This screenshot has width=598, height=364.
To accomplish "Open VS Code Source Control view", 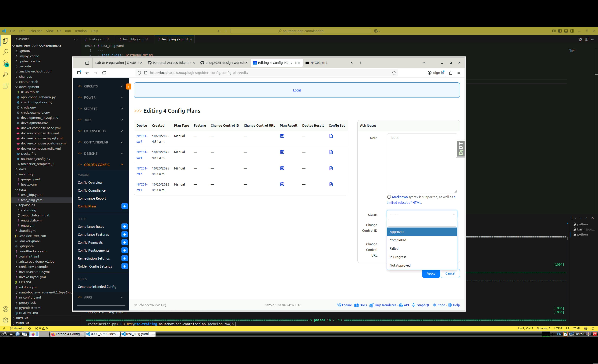I will 6,63.
